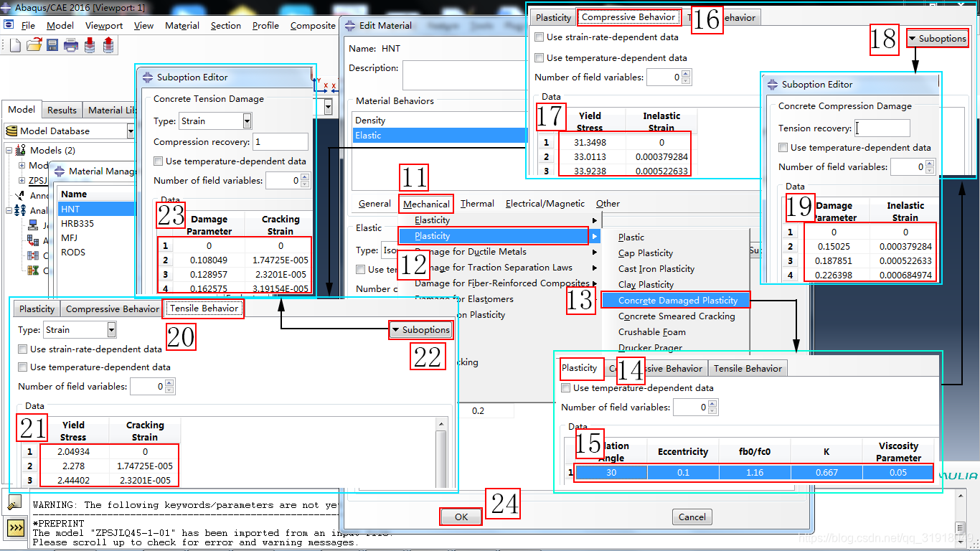Image resolution: width=980 pixels, height=551 pixels.
Task: Click the Edit Material window title icon
Action: coord(350,26)
